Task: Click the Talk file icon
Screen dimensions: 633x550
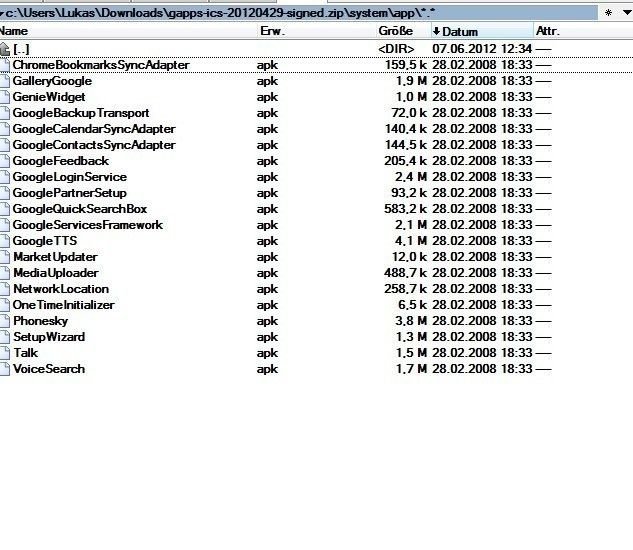Action: click(x=4, y=353)
